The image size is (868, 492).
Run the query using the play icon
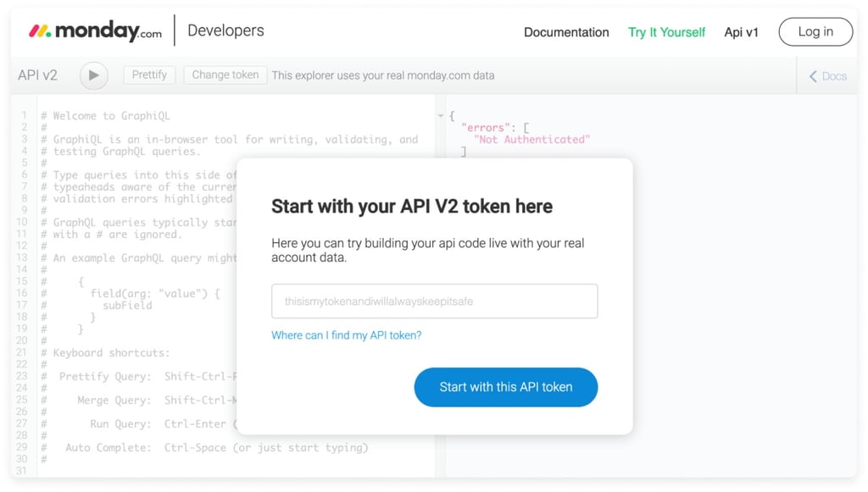pos(93,75)
